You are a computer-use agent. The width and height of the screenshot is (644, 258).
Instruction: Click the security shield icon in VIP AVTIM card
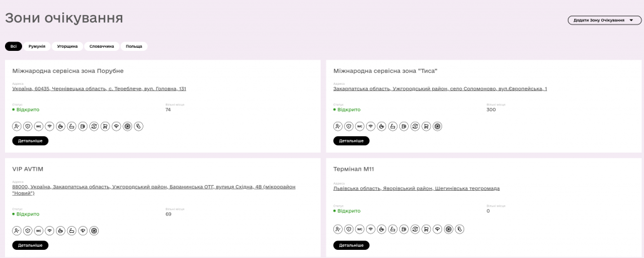click(x=28, y=231)
